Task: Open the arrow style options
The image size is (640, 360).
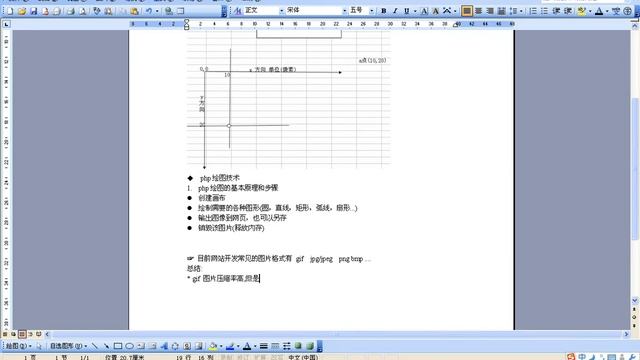Action: pos(287,346)
